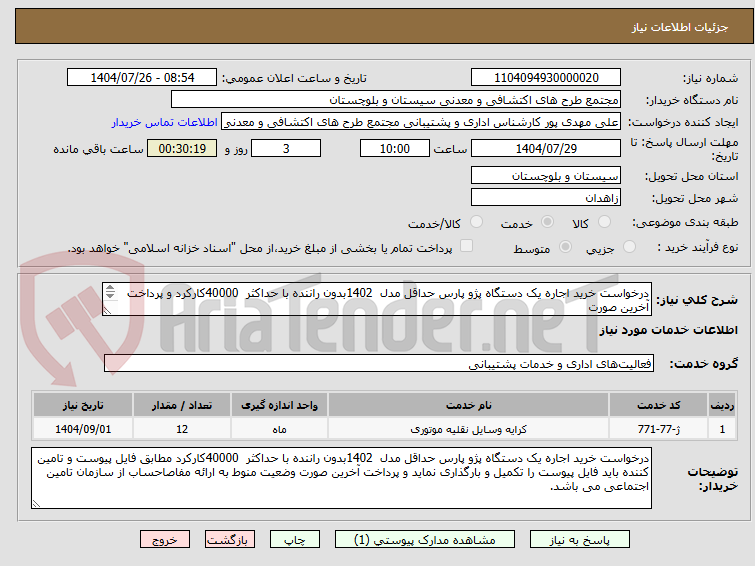The width and height of the screenshot is (755, 566).
Task: Click the شرح کلی نیاز text area
Action: pyautogui.click(x=377, y=300)
